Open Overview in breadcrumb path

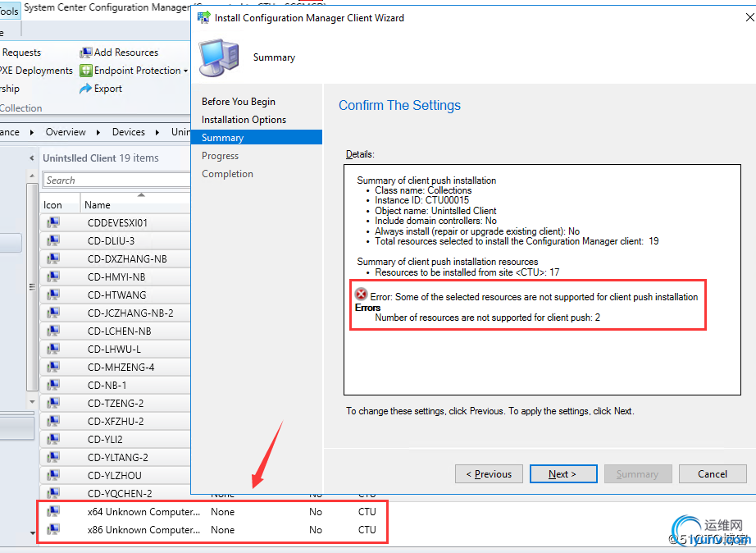coord(66,132)
